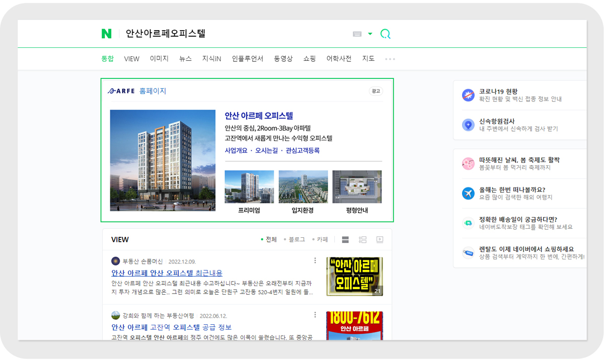Click the pink spring festival icon

[x=468, y=163]
